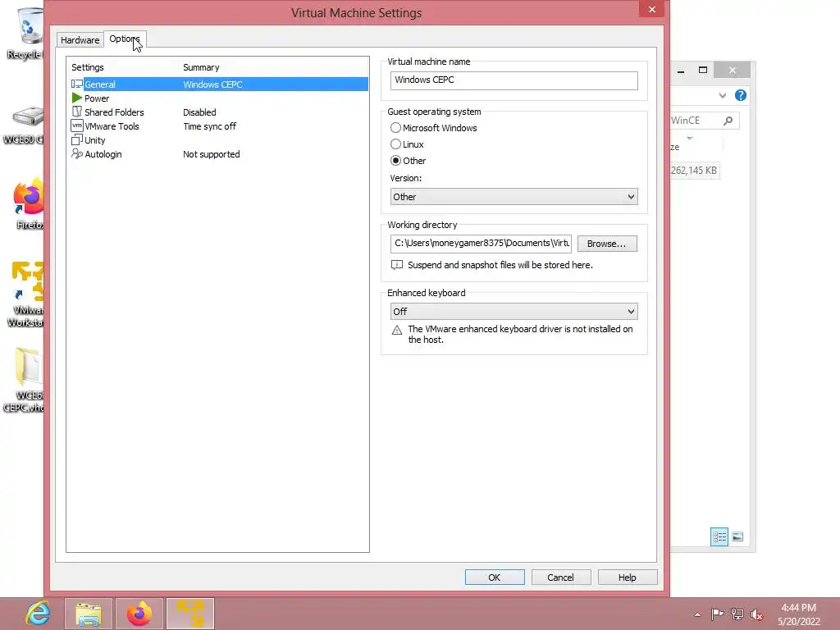Click the Shared Folders icon
The width and height of the screenshot is (840, 630).
click(76, 112)
